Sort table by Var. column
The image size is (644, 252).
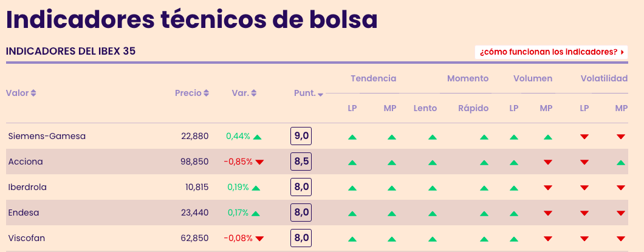(244, 93)
